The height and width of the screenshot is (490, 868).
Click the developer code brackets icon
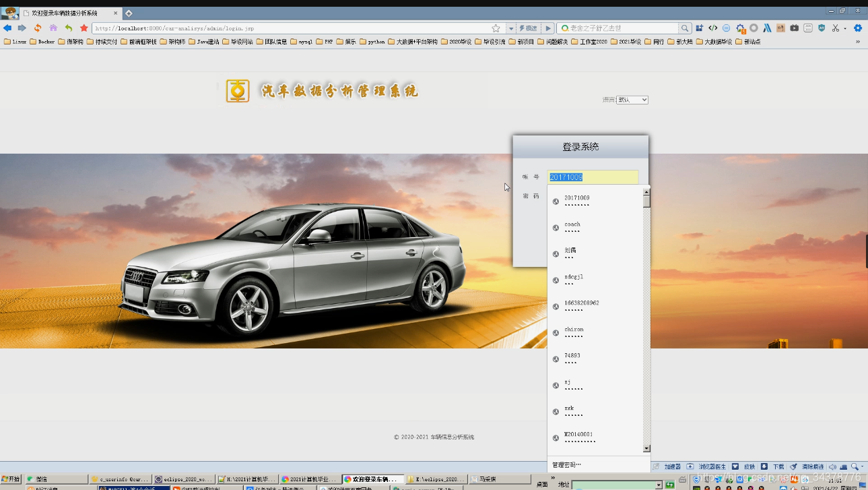tap(712, 28)
